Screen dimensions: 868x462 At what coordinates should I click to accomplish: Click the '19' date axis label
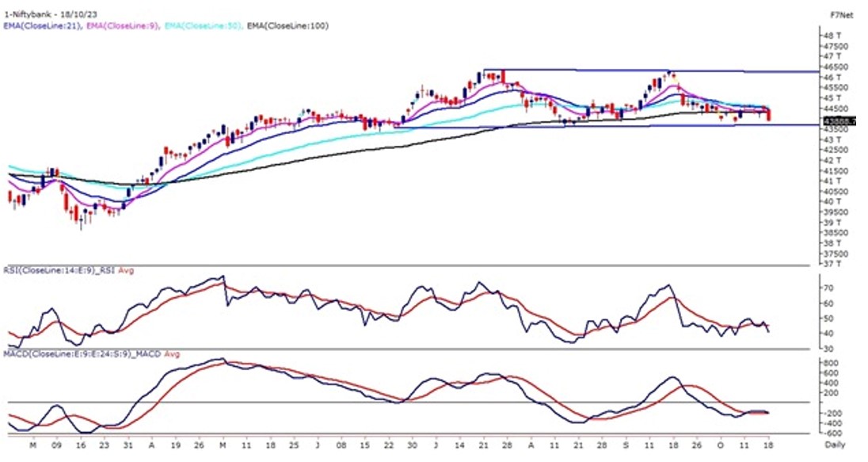click(176, 445)
